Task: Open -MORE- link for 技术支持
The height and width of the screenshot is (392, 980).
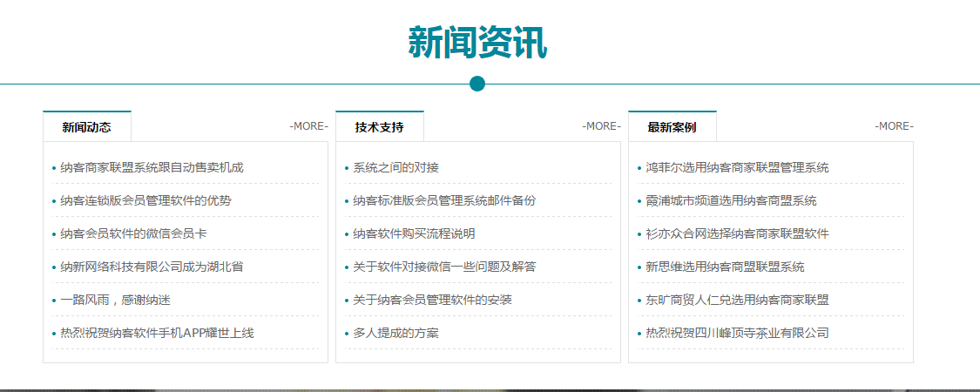Action: click(x=601, y=126)
